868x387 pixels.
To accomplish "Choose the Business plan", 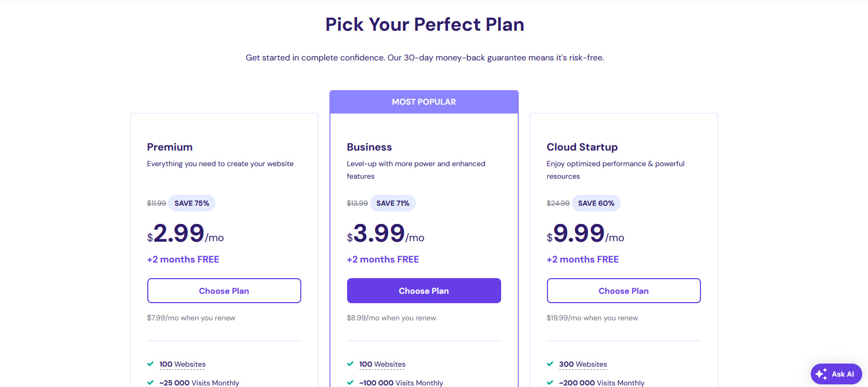I will (424, 291).
